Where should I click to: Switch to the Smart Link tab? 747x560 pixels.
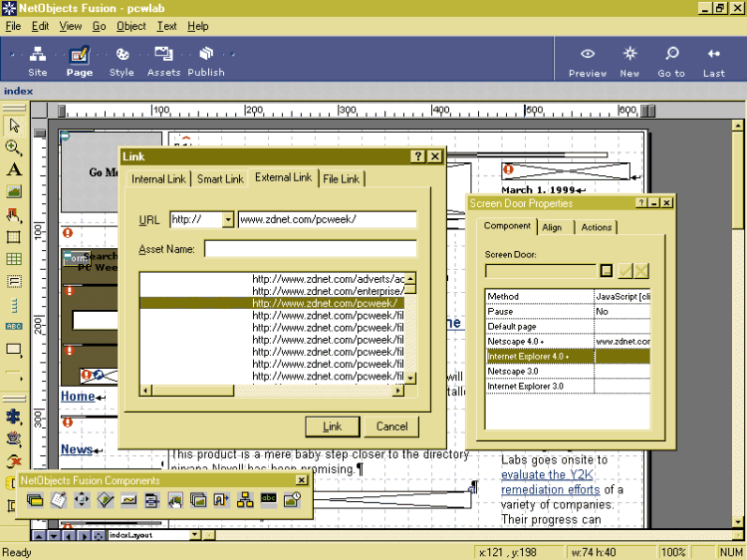(220, 179)
